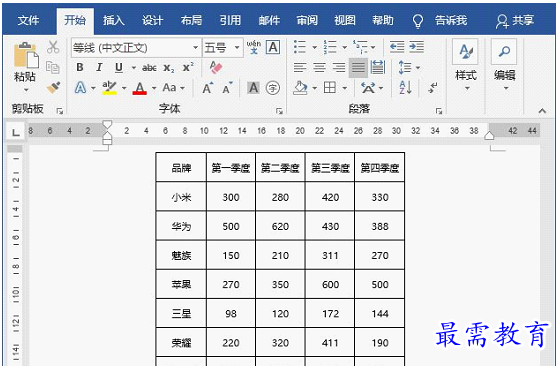The image size is (557, 366).
Task: Click the 品牌 header cell
Action: pos(181,168)
